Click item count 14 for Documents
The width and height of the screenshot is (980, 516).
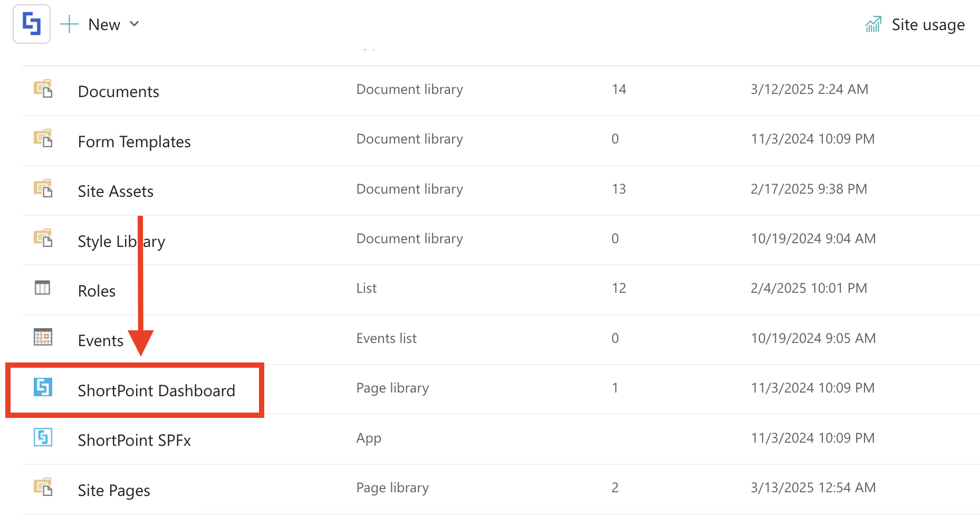619,89
